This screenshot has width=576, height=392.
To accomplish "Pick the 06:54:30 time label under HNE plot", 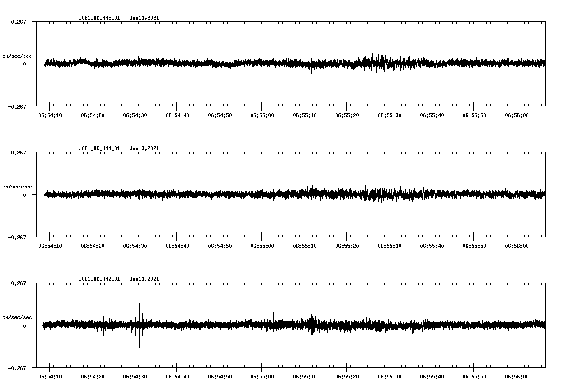I will (135, 115).
